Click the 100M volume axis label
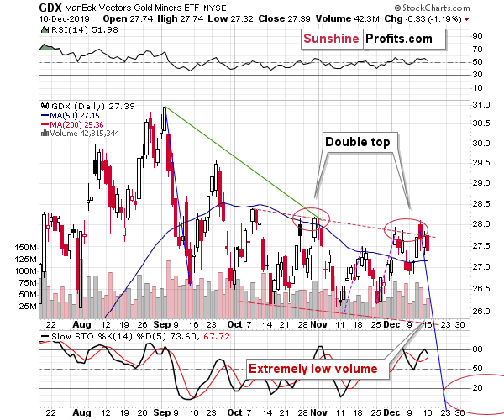This screenshot has width=504, height=420. (x=25, y=271)
